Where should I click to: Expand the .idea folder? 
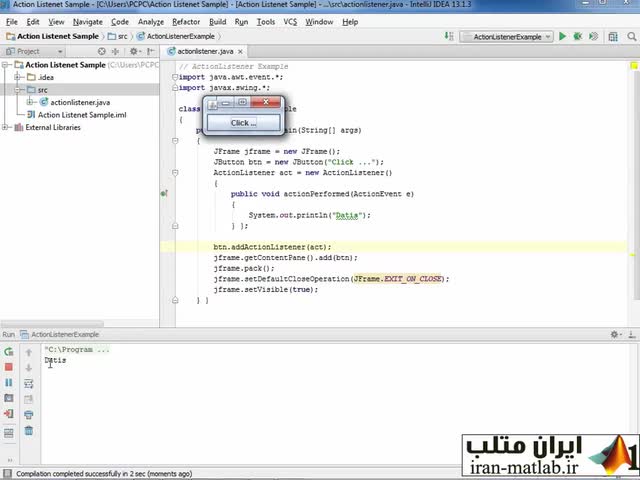[18, 77]
